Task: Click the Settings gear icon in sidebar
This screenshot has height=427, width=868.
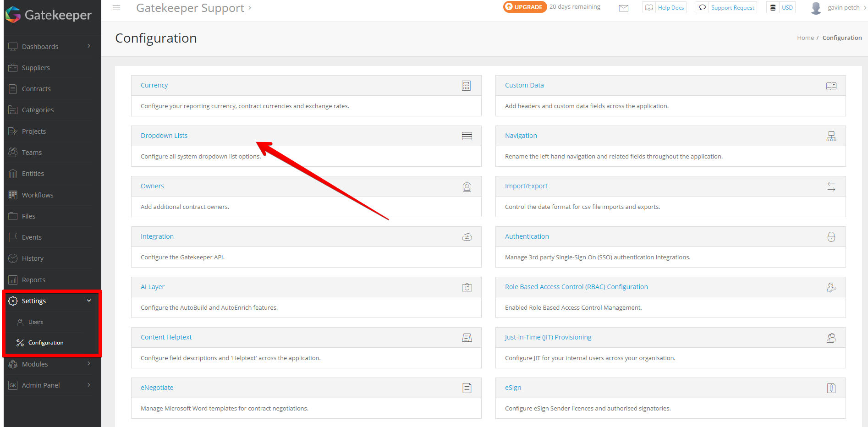Action: [13, 301]
